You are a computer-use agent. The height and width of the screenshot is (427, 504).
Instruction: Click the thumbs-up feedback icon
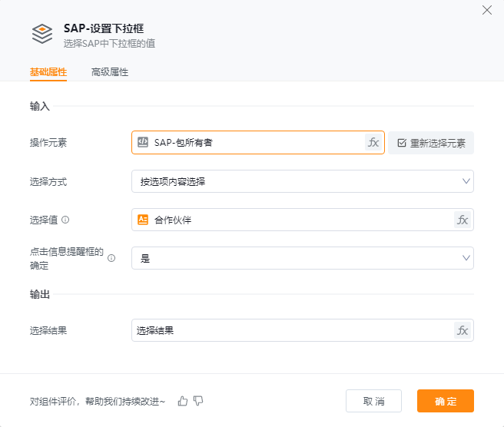pos(183,401)
